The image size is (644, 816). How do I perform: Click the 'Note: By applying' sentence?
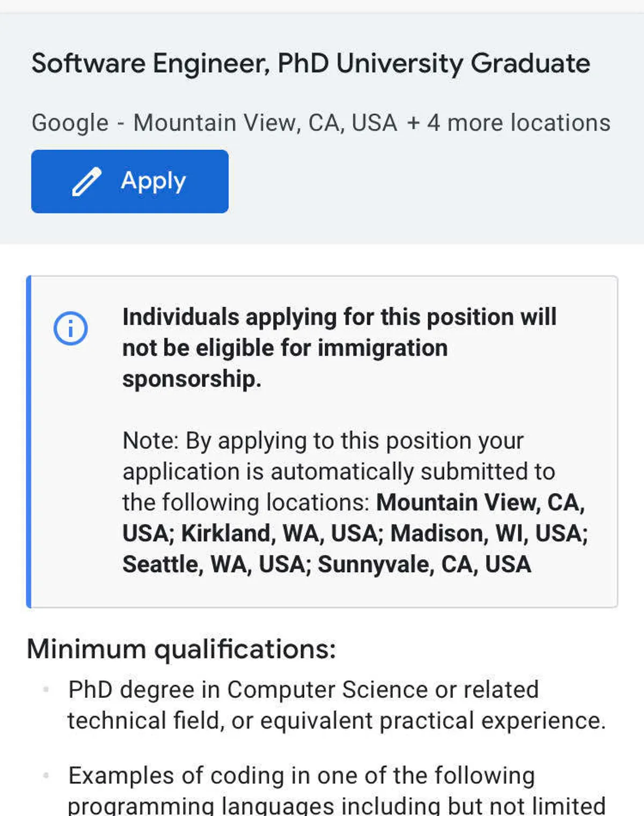tap(323, 441)
